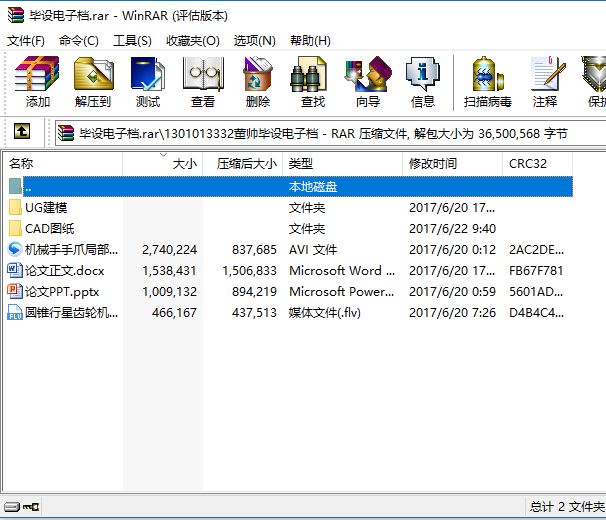Sort by the 类型 column header

tap(342, 164)
